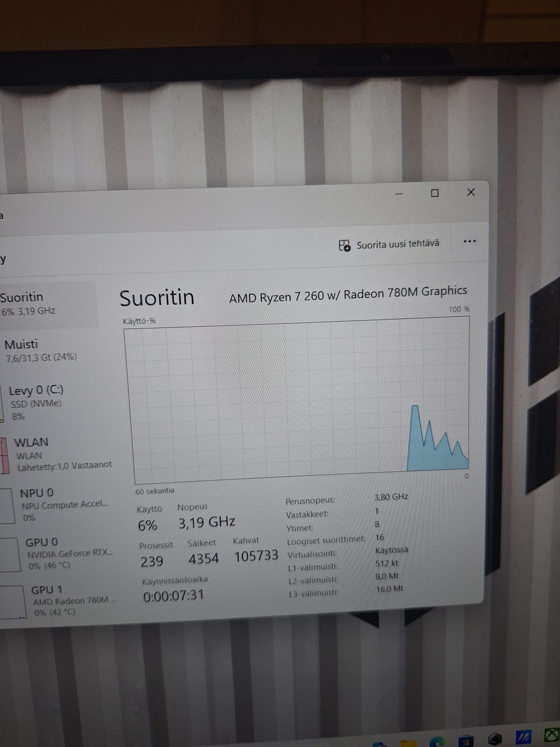Image resolution: width=560 pixels, height=747 pixels.
Task: Close the Task Manager window
Action: (471, 192)
